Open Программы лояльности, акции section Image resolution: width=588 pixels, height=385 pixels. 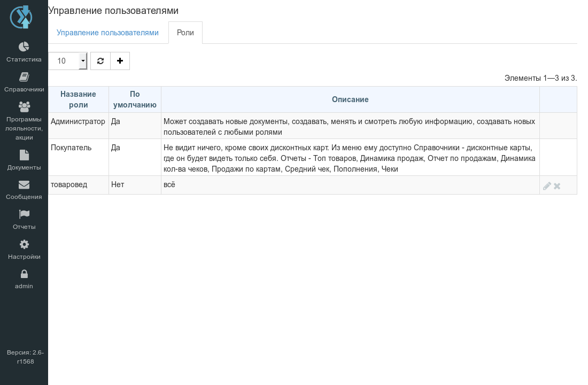(x=24, y=121)
